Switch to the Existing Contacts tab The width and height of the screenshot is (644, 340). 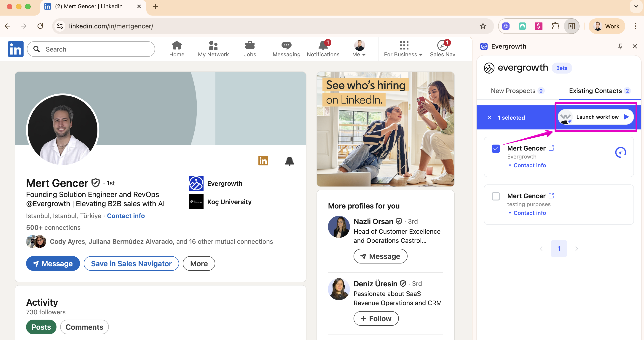[x=596, y=91]
